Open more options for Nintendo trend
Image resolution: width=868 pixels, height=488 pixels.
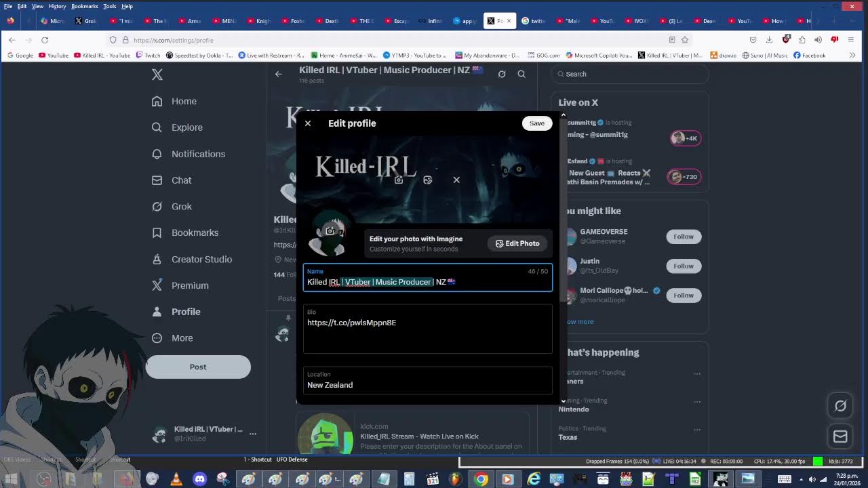[x=697, y=401]
